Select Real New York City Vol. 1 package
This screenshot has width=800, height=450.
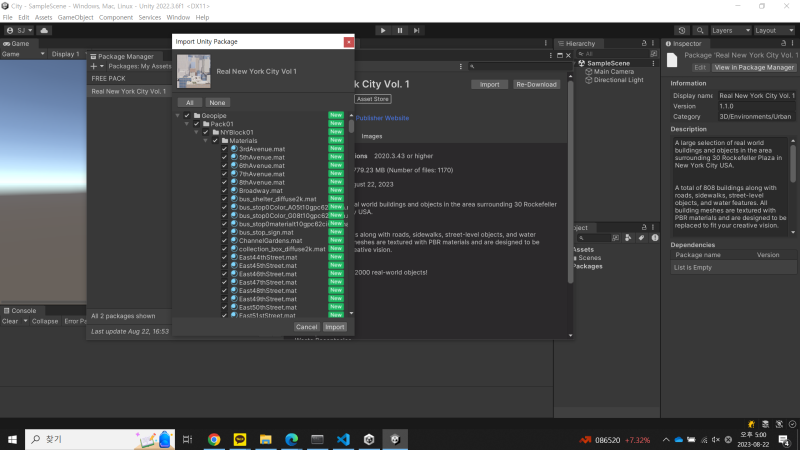(129, 91)
